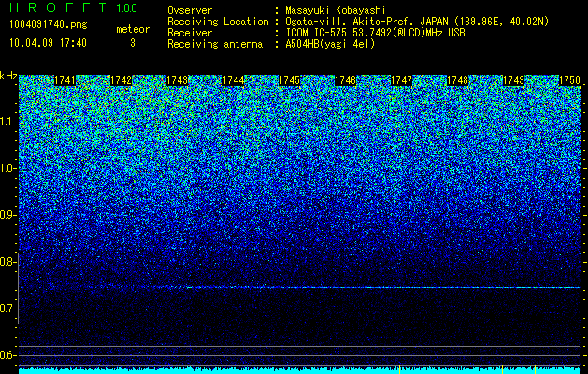Image resolution: width=588 pixels, height=374 pixels.
Task: Click the 1748 time marker label
Action: 457,80
